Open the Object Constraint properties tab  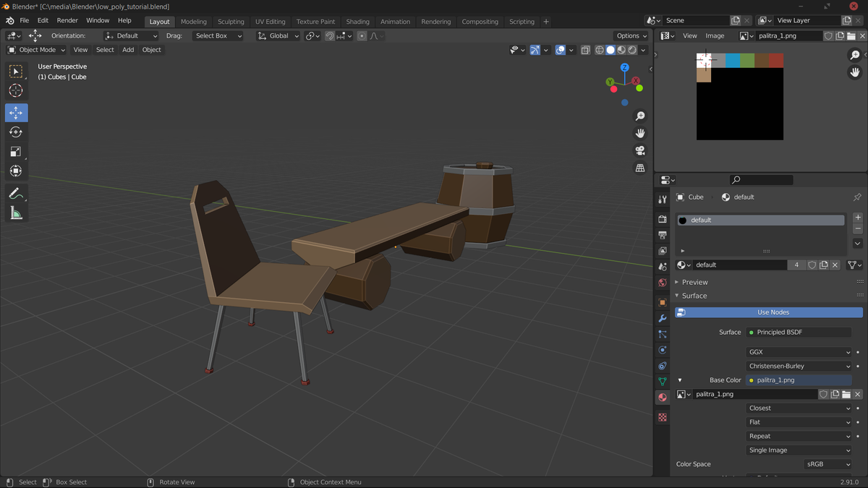click(x=662, y=366)
